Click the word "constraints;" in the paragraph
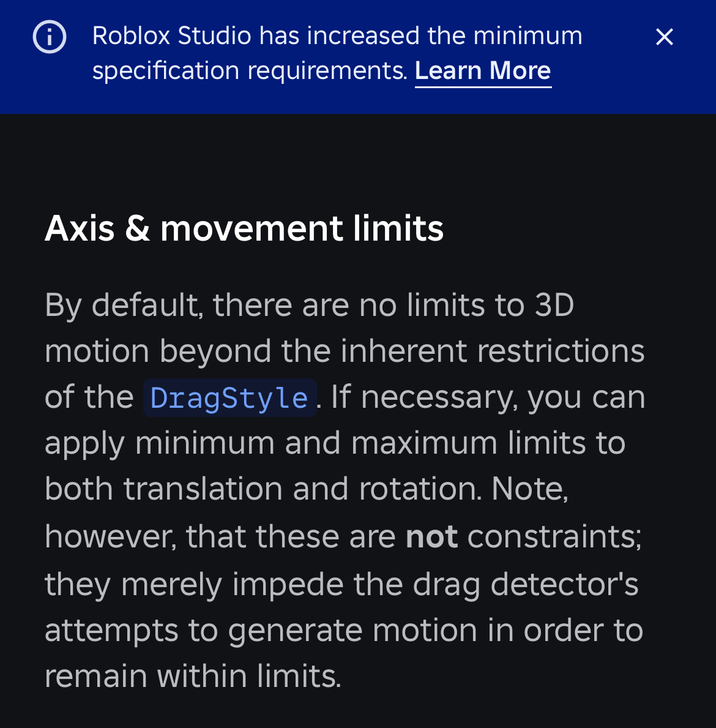 pyautogui.click(x=554, y=537)
